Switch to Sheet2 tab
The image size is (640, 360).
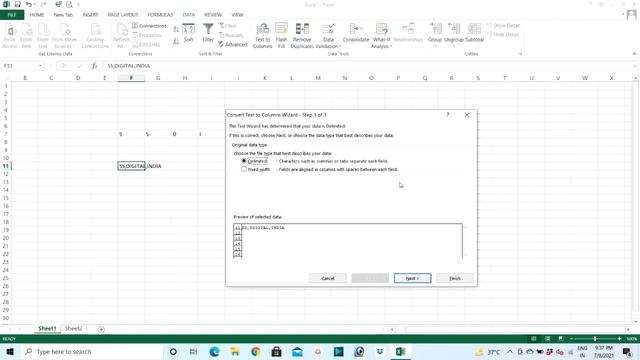click(x=73, y=329)
